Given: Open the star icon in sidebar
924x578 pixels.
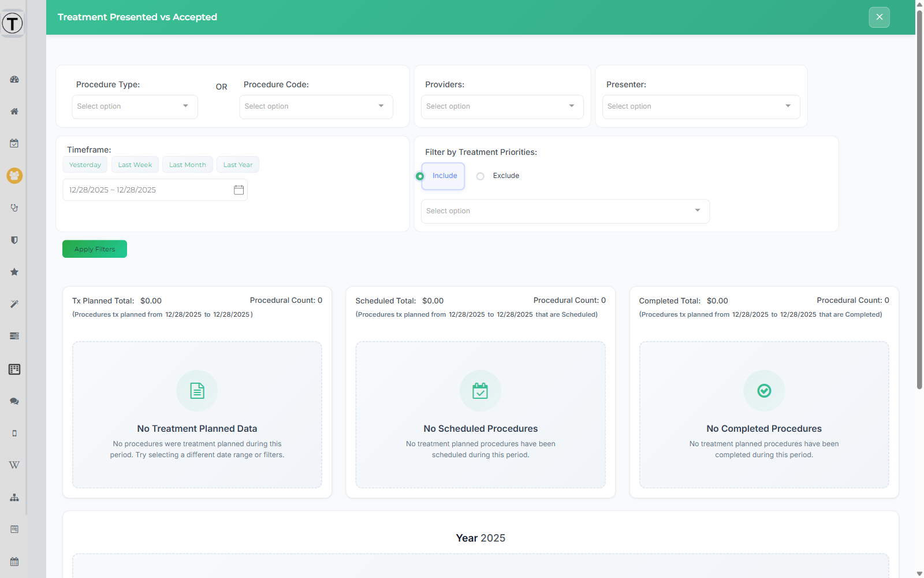Looking at the screenshot, I should point(14,272).
